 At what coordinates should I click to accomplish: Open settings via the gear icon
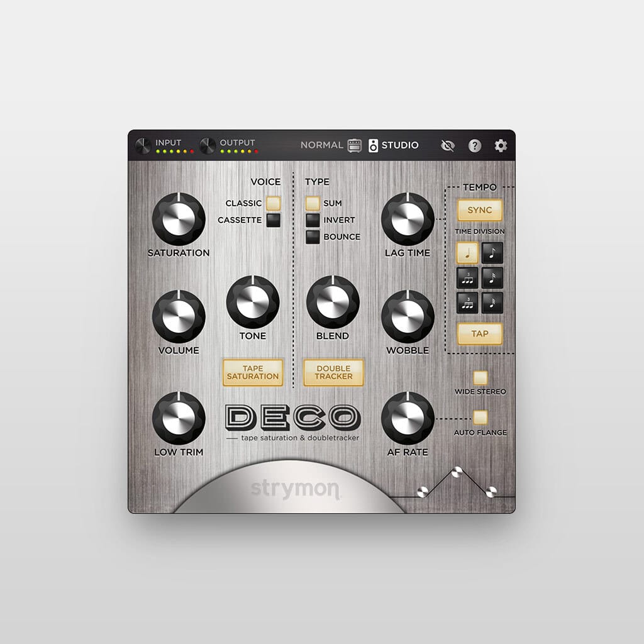[501, 146]
